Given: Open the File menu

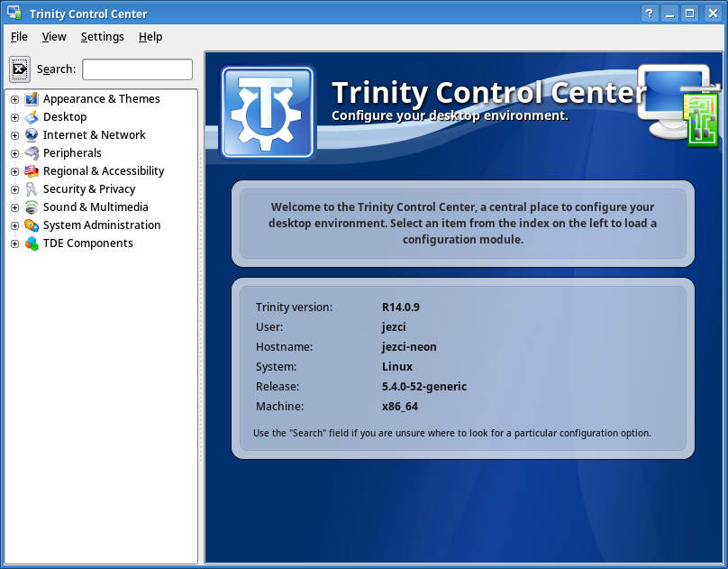Looking at the screenshot, I should 19,37.
